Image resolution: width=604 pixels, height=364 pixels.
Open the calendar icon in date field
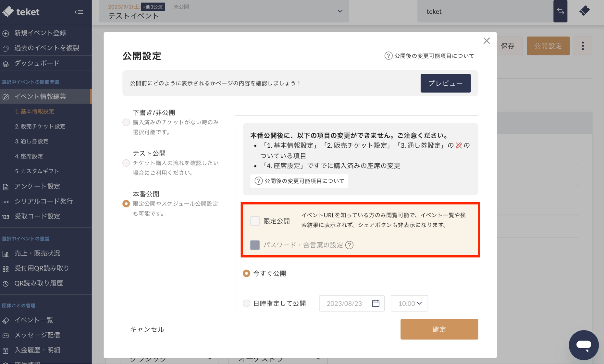click(376, 303)
